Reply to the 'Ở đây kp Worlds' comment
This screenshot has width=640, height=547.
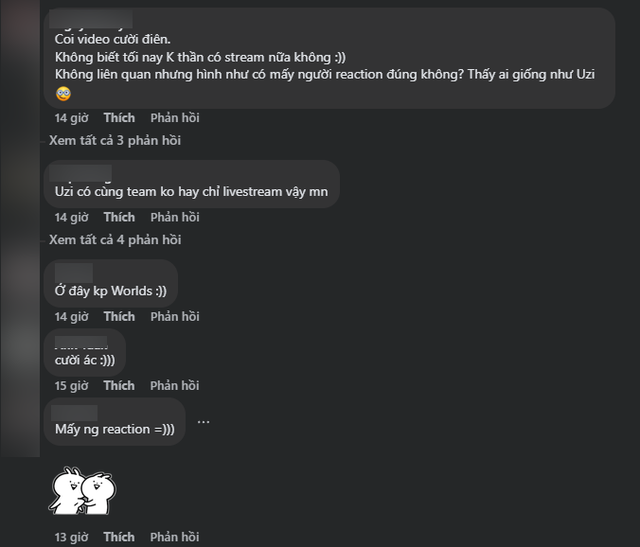coord(175,316)
